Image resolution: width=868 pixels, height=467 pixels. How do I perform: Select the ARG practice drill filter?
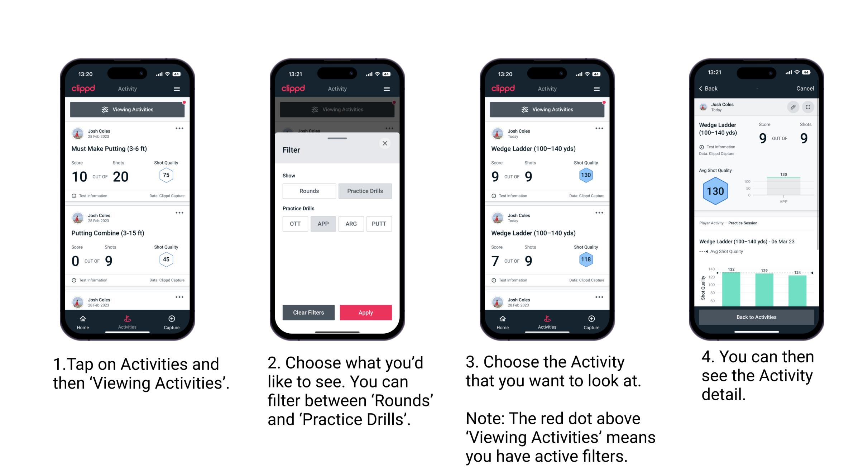coord(351,224)
